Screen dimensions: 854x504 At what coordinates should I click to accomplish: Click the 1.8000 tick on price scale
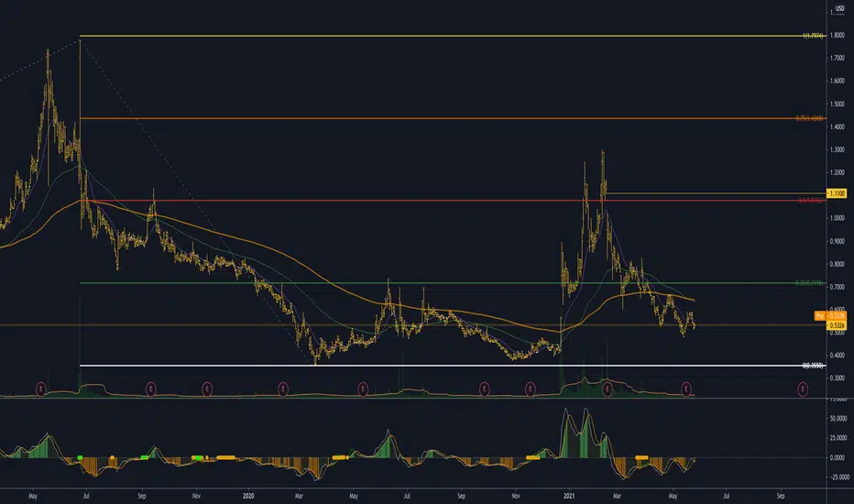[x=838, y=36]
